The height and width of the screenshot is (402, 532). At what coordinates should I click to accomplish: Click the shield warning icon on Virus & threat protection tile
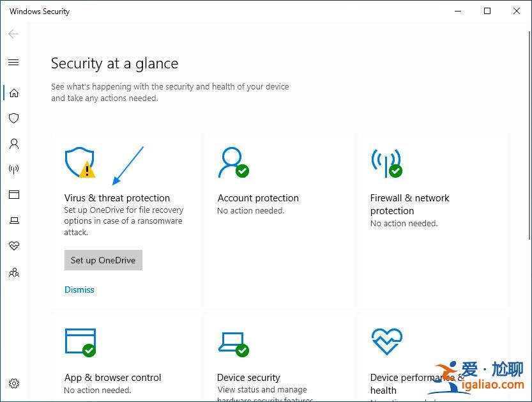click(79, 162)
